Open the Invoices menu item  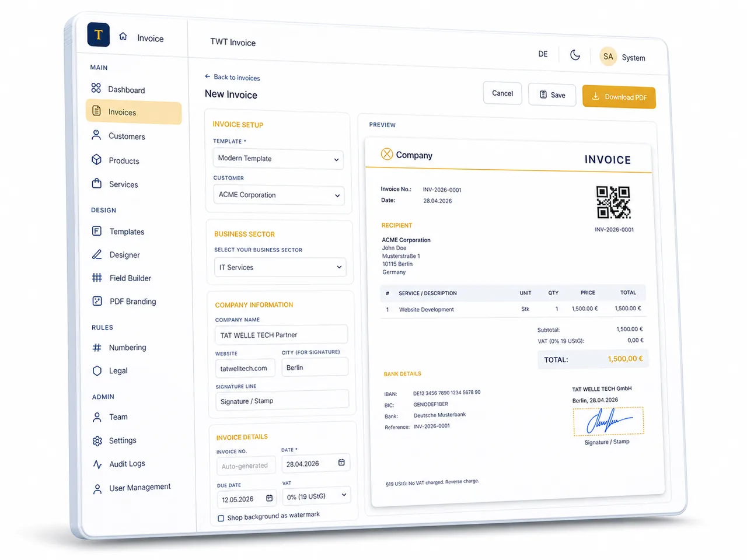click(x=134, y=112)
